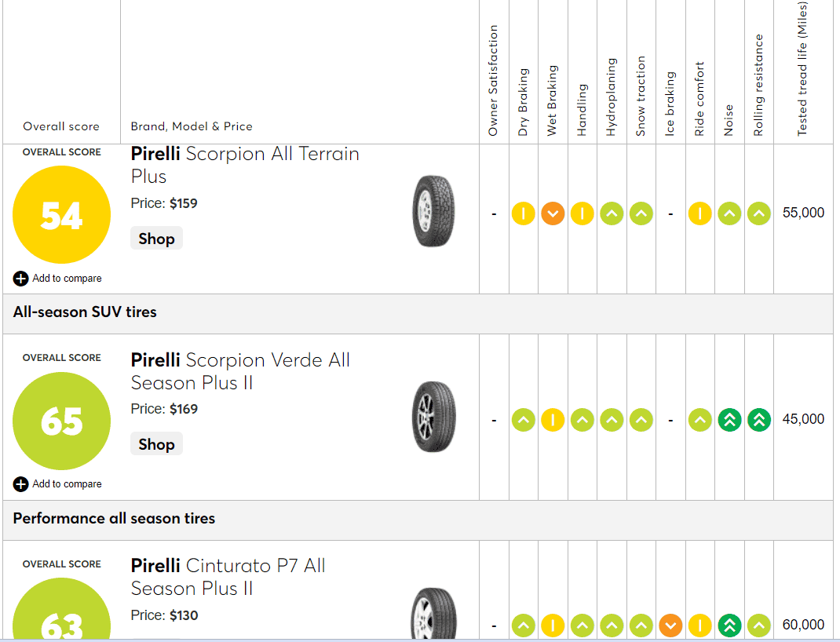Click the Rolling resistance icon for Scorpion Verde
Screen dimensions: 840x642
coord(759,420)
